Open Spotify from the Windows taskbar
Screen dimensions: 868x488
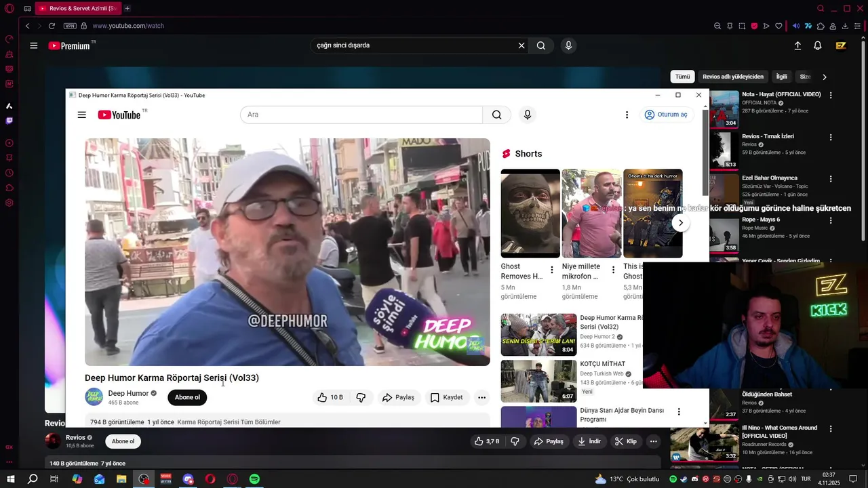pos(254,479)
